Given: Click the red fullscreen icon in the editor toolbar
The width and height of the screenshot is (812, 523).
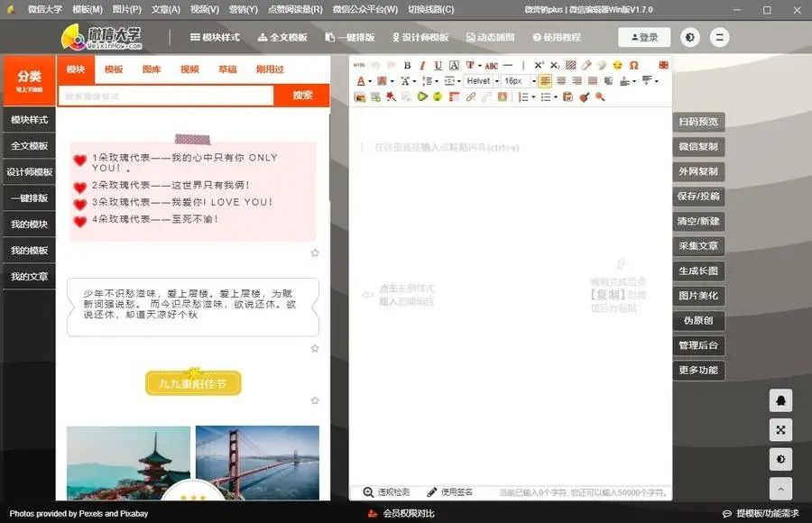Looking at the screenshot, I should (x=664, y=65).
